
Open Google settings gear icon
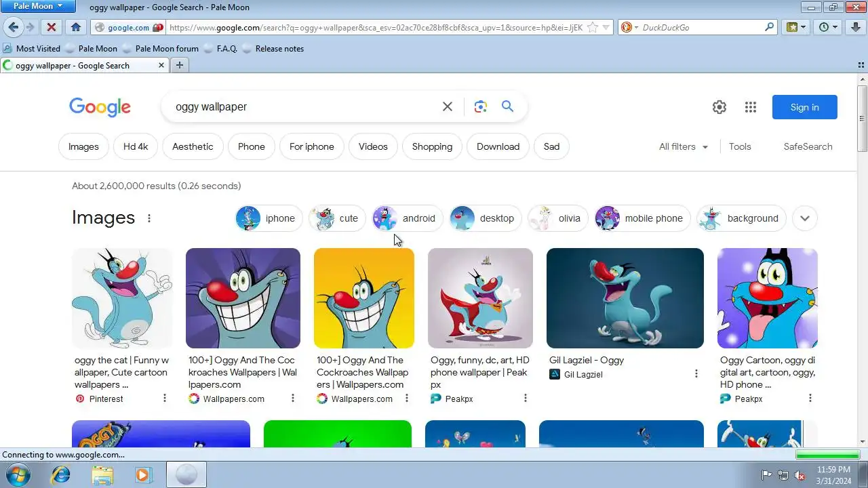pyautogui.click(x=719, y=107)
